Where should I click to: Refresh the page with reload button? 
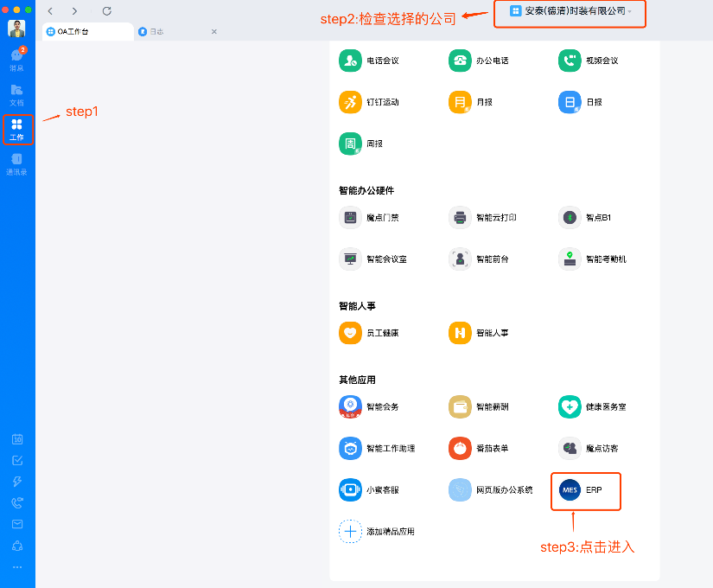click(106, 11)
